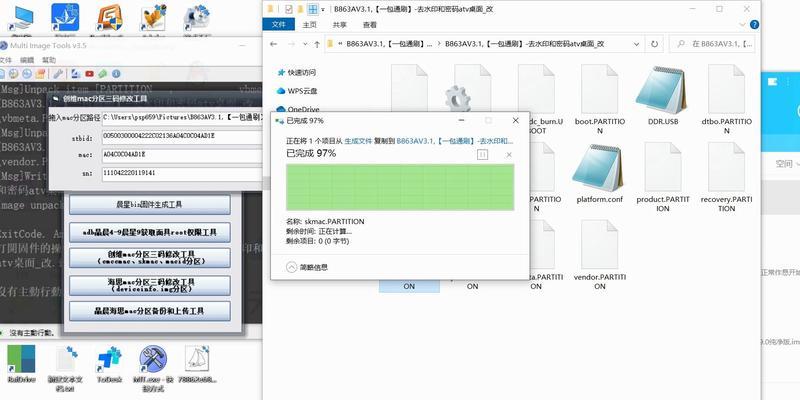
Task: Refresh the Explorer folder view
Action: (x=654, y=44)
